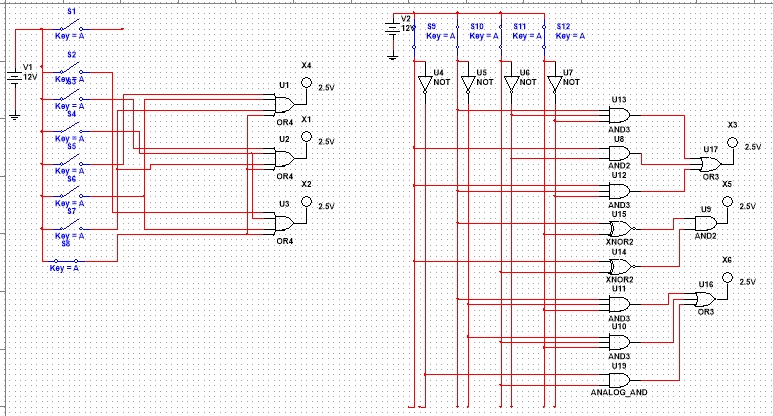773x416 pixels.
Task: Click the X5 probe lamp
Action: [727, 202]
